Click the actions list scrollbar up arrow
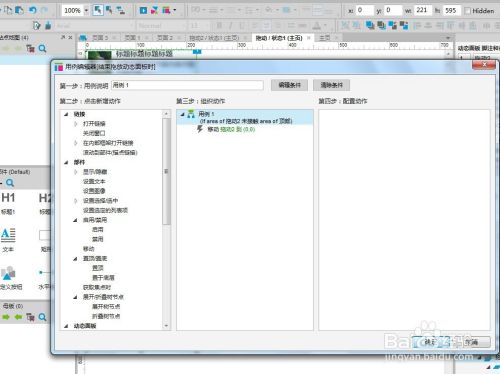500x374 pixels. point(166,114)
